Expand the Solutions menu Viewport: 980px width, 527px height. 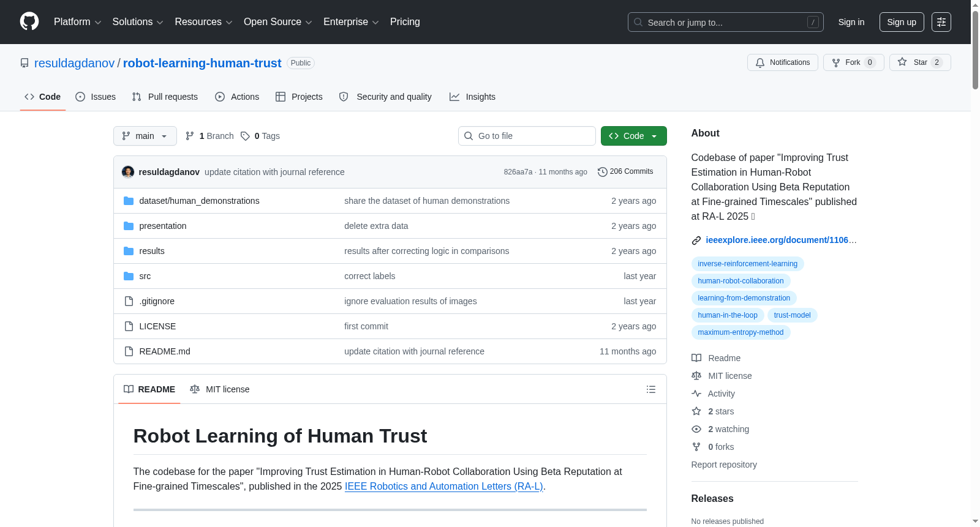pyautogui.click(x=138, y=22)
